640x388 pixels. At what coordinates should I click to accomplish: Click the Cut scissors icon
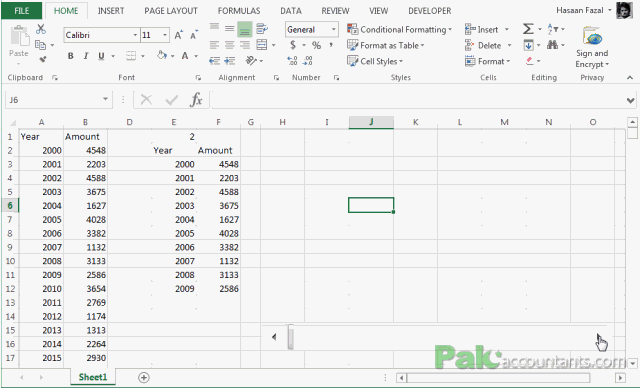pyautogui.click(x=41, y=29)
